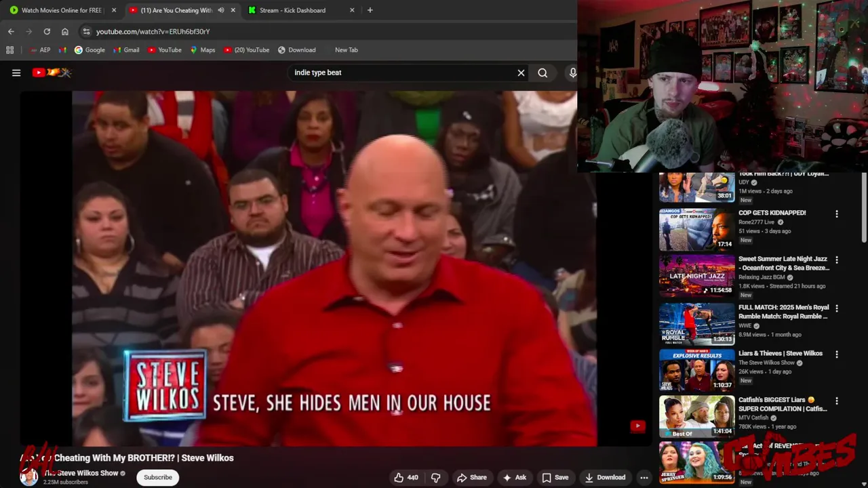Go back with the browser back arrow
Image resolution: width=868 pixels, height=488 pixels.
11,31
